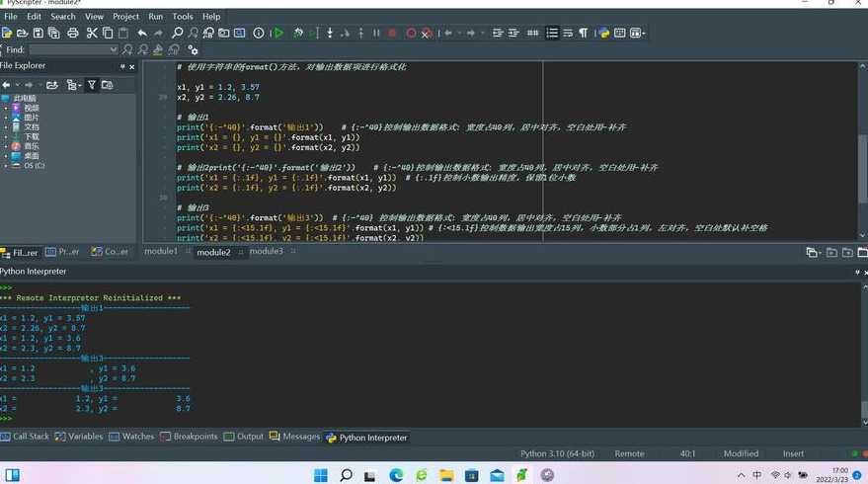The width and height of the screenshot is (868, 484).
Task: Open the File menu
Action: (11, 17)
